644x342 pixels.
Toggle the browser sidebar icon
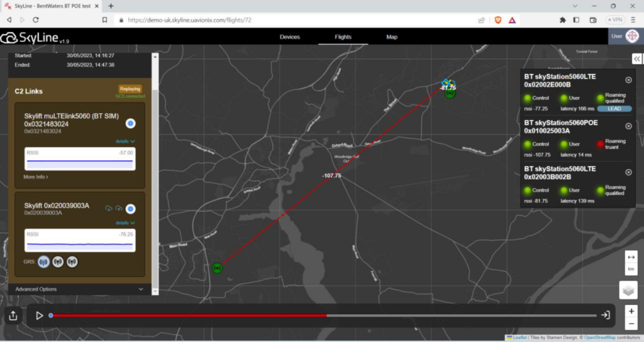pos(576,19)
